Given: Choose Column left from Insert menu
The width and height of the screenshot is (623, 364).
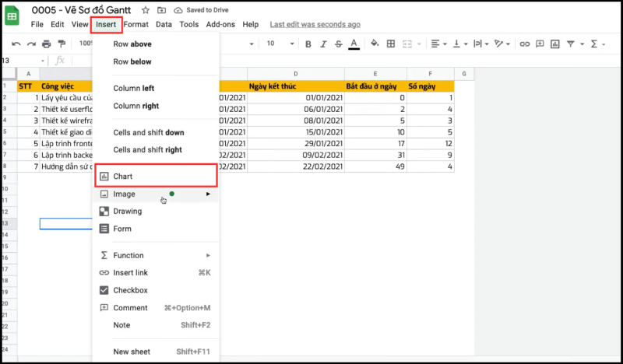Looking at the screenshot, I should (156, 88).
